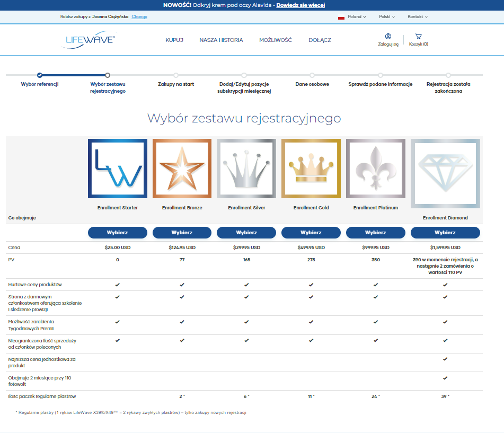This screenshot has width=504, height=433.
Task: Click the Diamond checkmark for 'Obejmuje 2 miesiące'
Action: (x=445, y=378)
